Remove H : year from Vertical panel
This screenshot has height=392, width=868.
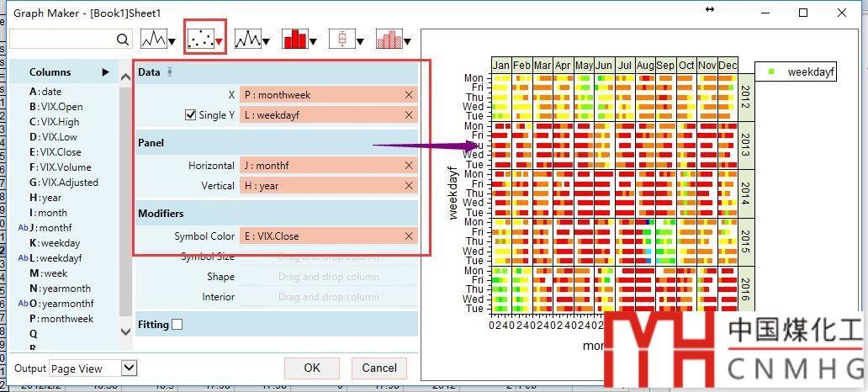point(409,185)
